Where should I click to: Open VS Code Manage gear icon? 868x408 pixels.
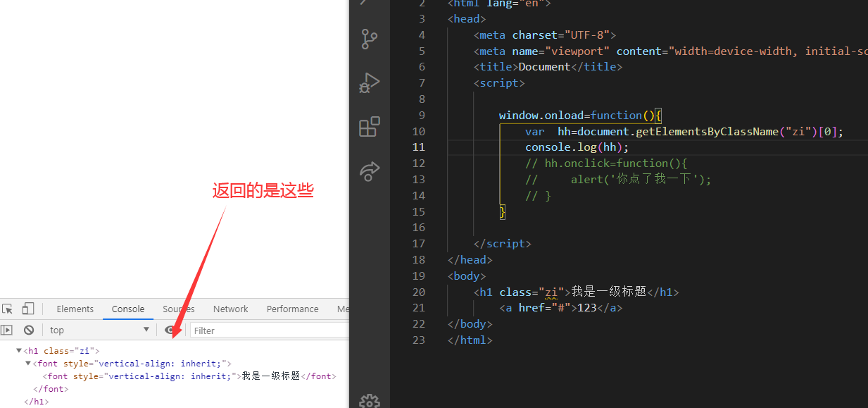370,400
